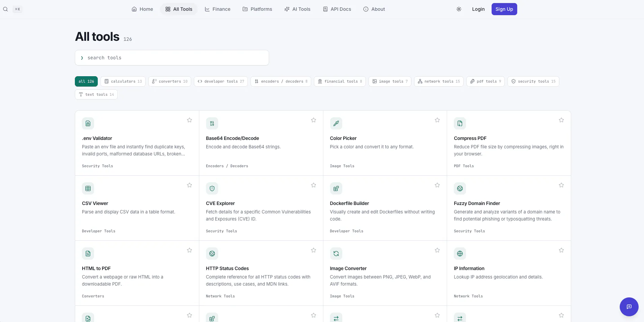Open the IP Information tool title
644x322 pixels.
469,268
